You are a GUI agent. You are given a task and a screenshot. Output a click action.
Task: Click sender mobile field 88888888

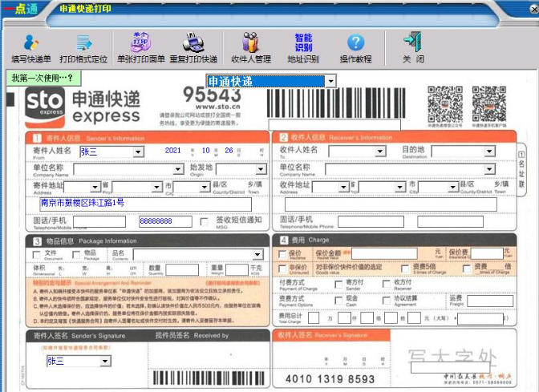(x=165, y=221)
